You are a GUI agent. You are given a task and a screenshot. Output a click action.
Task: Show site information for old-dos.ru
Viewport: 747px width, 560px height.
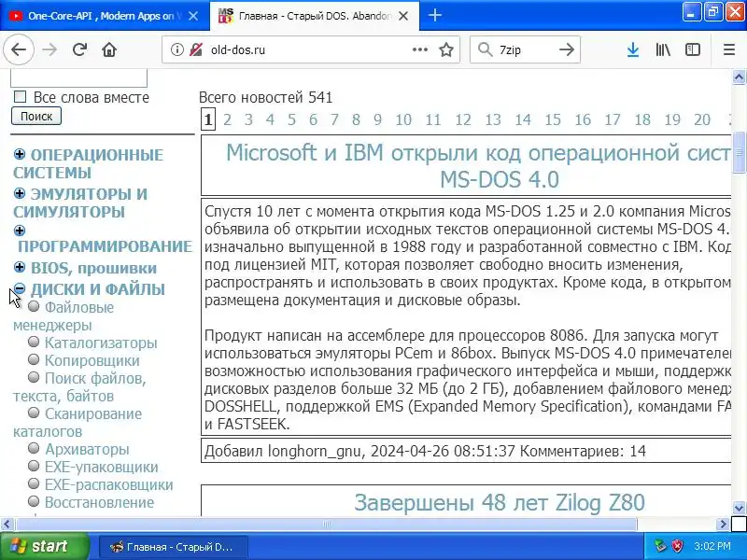point(176,49)
